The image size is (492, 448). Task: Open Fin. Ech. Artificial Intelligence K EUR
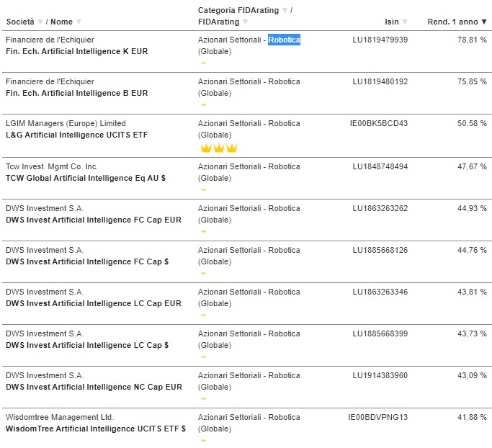(77, 51)
